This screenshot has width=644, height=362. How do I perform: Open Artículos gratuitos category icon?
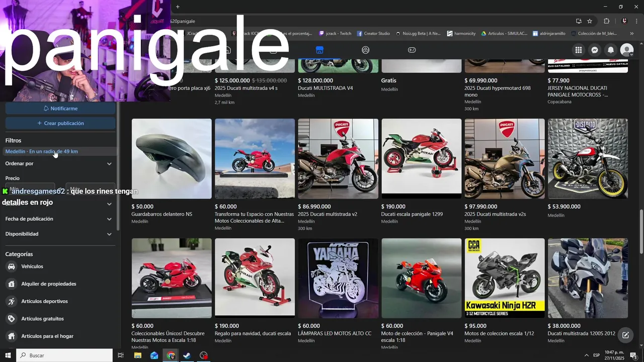11,319
